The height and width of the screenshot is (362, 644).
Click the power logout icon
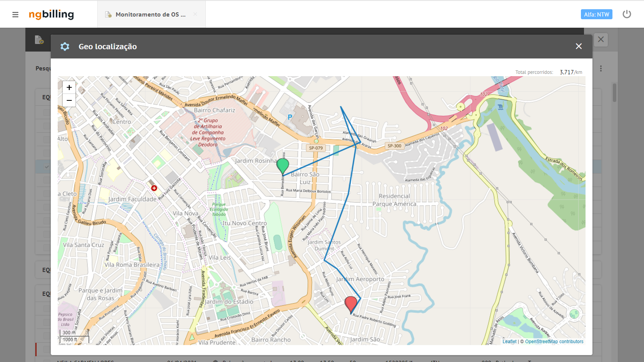pyautogui.click(x=627, y=14)
